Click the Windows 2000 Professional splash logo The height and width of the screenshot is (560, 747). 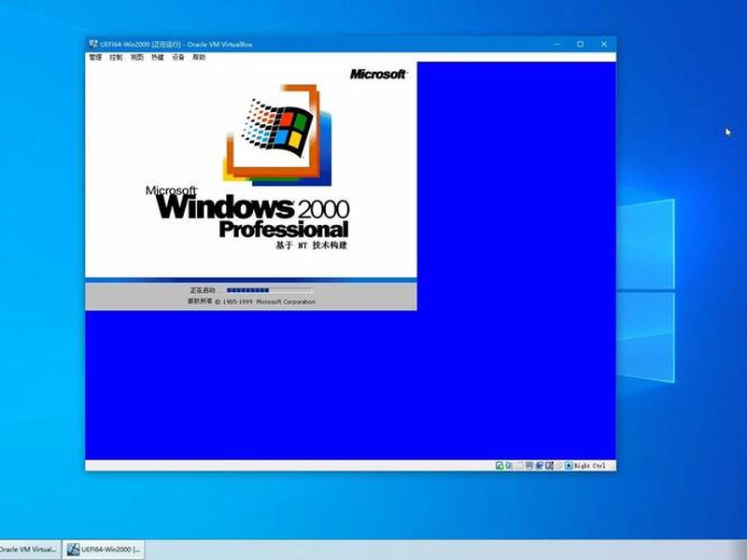tap(248, 169)
